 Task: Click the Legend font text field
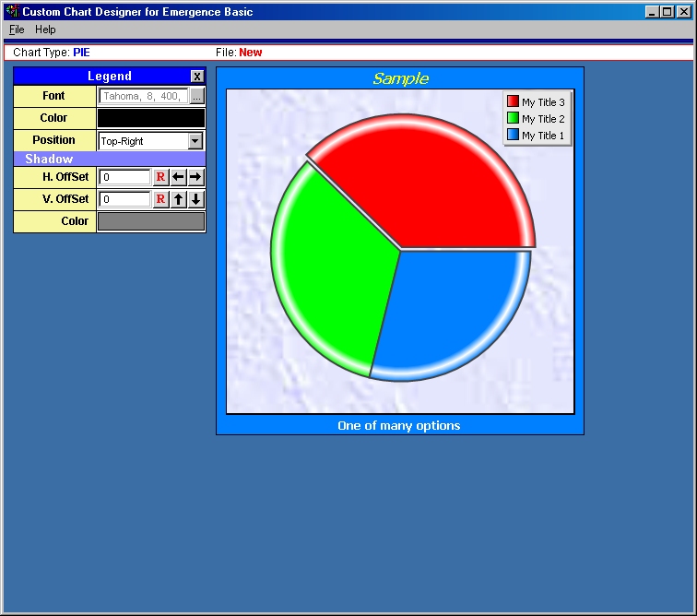[x=143, y=96]
